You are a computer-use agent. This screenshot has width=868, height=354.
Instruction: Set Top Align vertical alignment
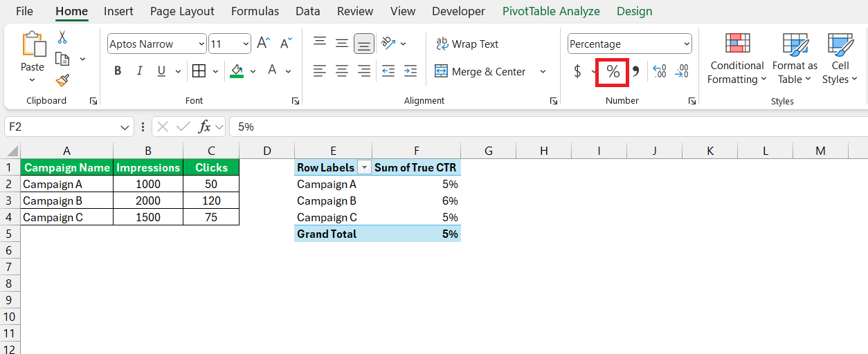pos(320,43)
